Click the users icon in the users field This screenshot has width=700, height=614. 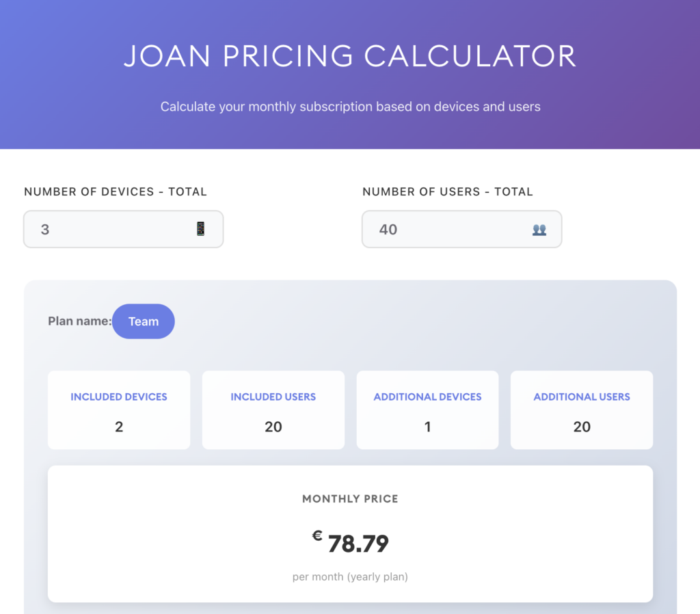539,230
